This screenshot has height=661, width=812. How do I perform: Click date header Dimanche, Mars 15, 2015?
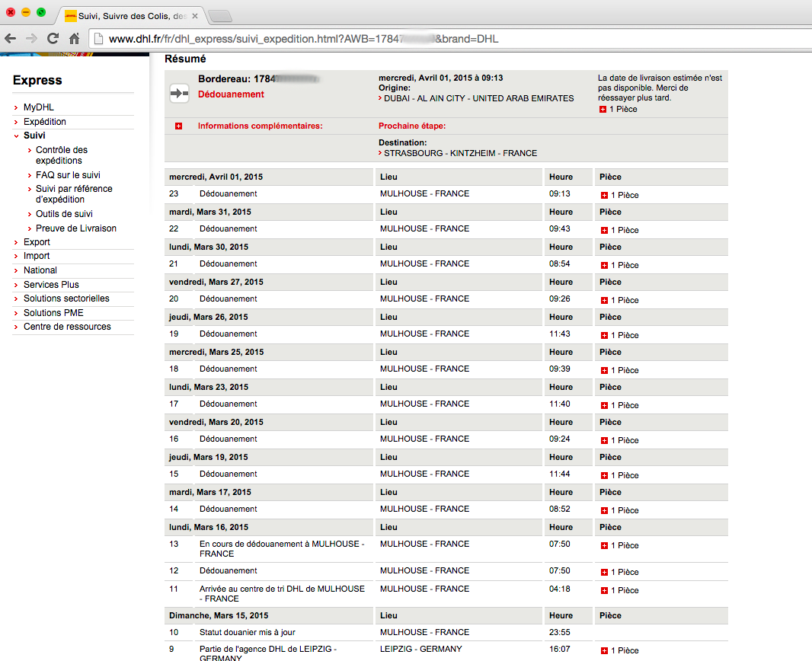[219, 615]
